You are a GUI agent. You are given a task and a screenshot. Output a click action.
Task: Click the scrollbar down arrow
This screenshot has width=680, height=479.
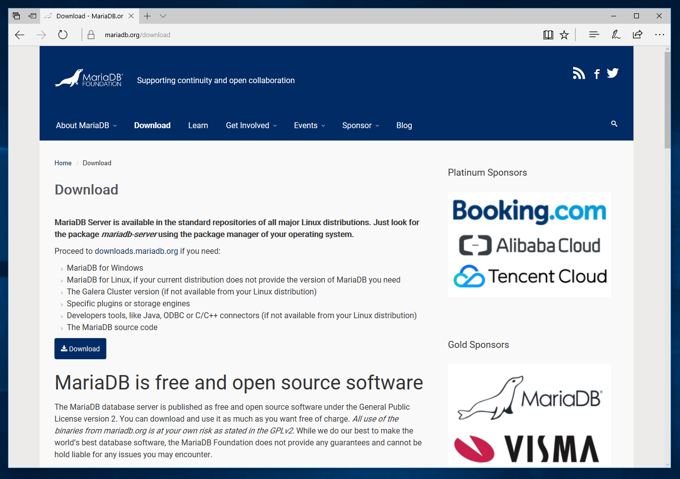coord(667,464)
